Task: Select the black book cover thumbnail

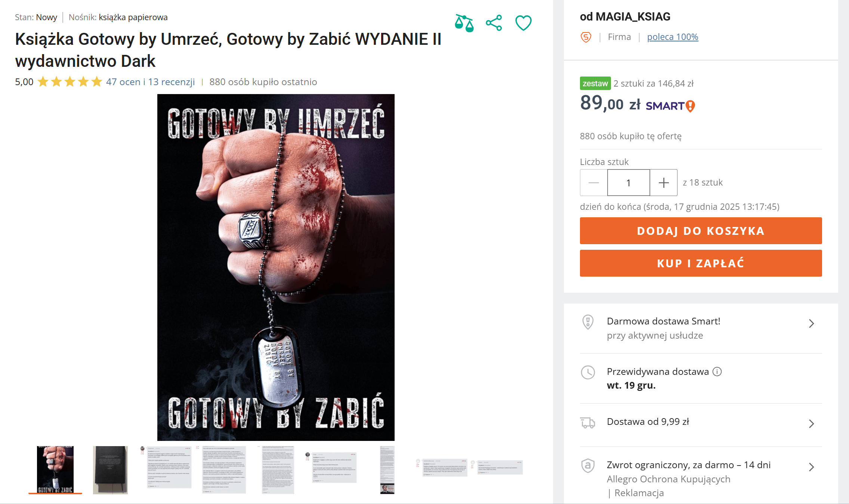Action: [x=110, y=470]
